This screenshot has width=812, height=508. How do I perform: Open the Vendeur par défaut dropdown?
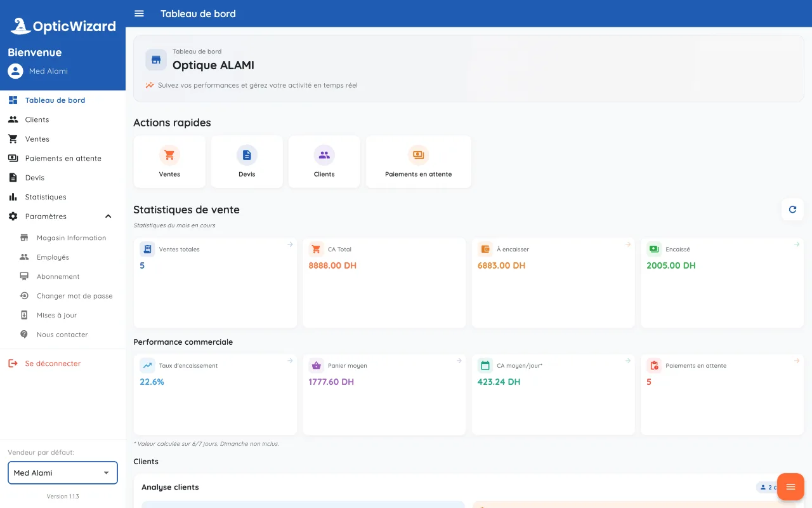(x=63, y=472)
